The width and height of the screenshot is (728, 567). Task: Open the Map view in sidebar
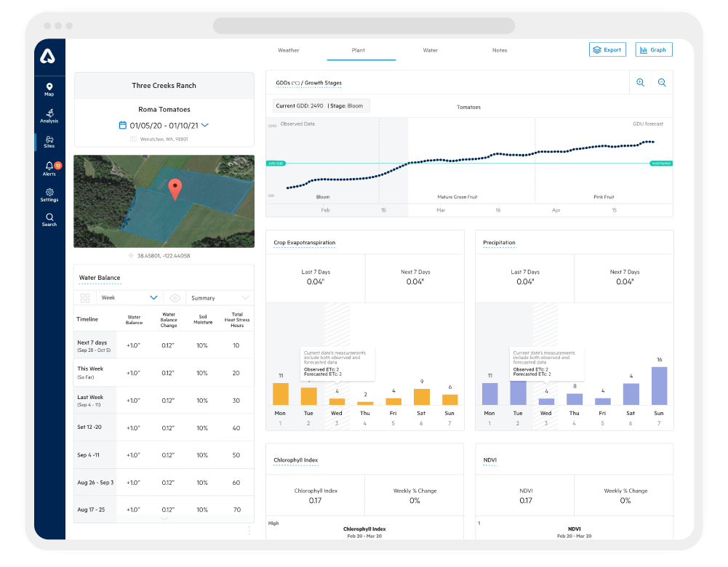coord(49,89)
